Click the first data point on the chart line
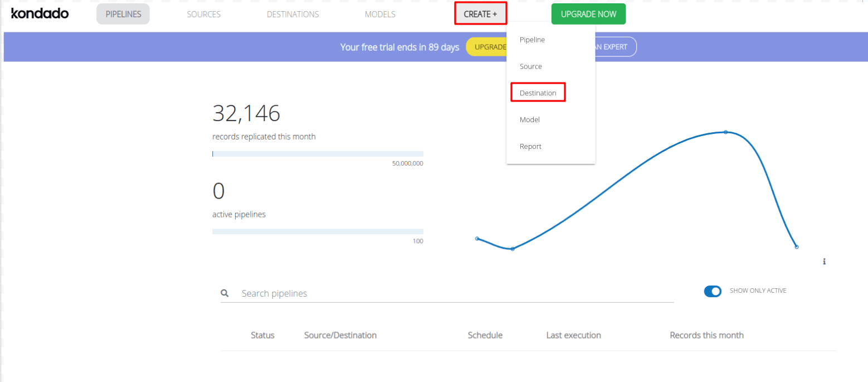The width and height of the screenshot is (868, 382). [x=477, y=239]
